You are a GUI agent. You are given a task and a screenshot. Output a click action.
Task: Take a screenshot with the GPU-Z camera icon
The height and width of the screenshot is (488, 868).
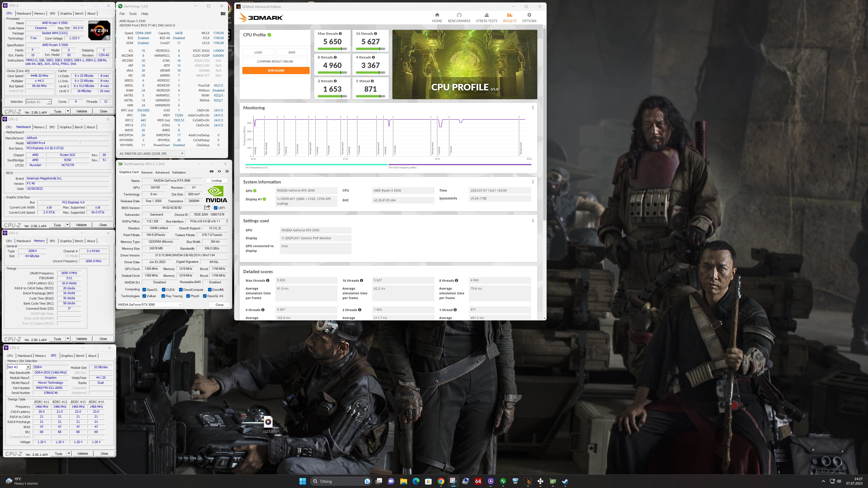(x=212, y=171)
